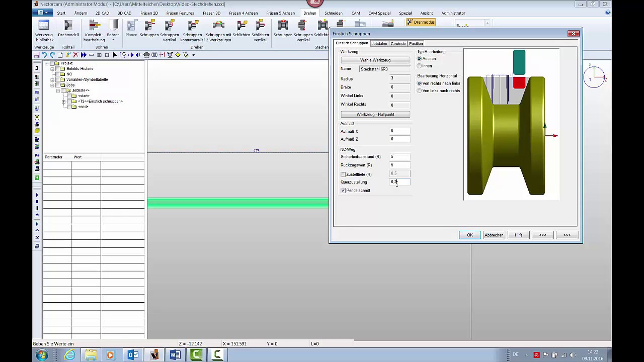Open Word from the taskbar
Image resolution: width=644 pixels, height=362 pixels.
(x=175, y=355)
